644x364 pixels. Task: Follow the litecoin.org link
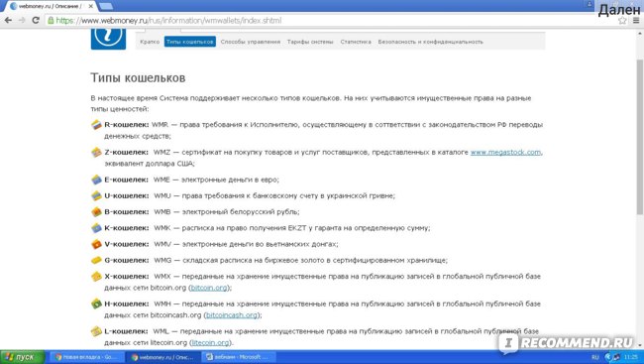[x=210, y=342]
